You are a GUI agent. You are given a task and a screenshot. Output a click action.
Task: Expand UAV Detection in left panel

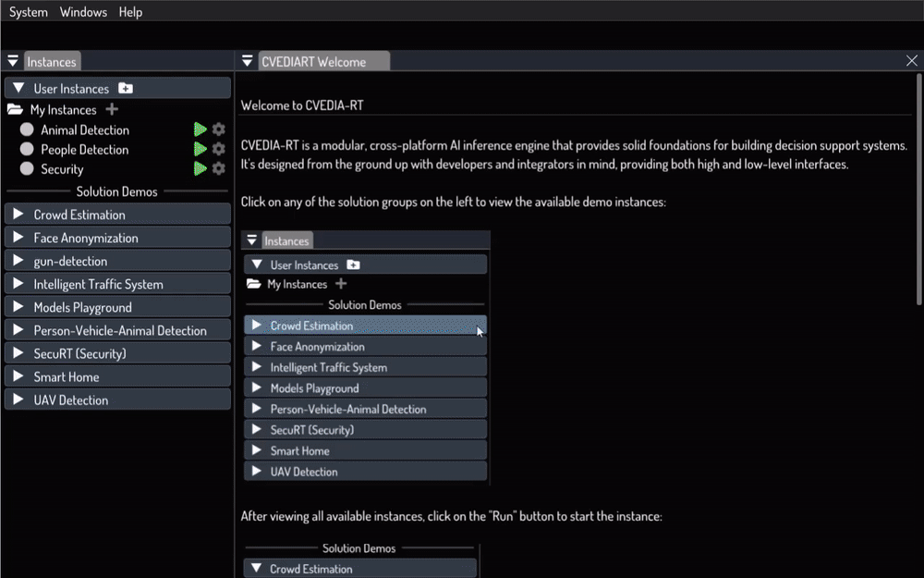(x=117, y=400)
